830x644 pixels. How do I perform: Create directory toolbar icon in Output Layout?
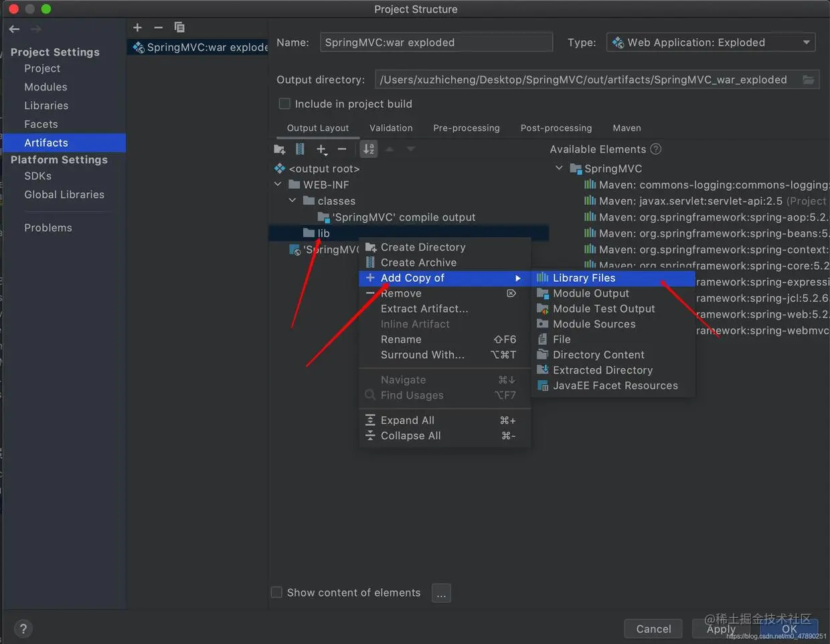280,149
